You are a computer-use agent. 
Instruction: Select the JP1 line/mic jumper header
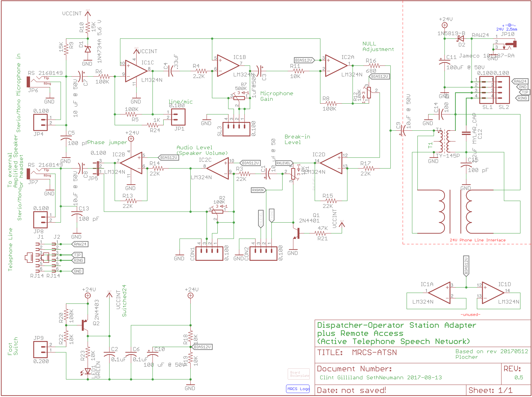pos(178,117)
